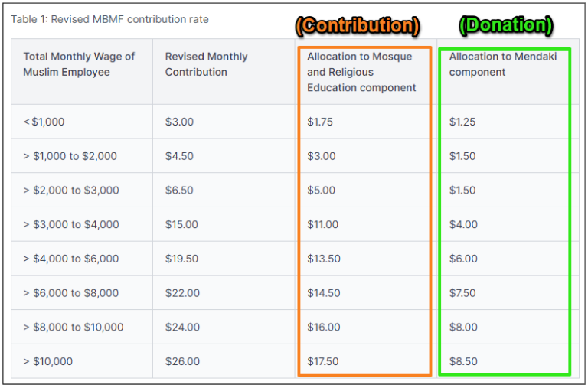
Task: Click the $13.50 mosque allocation cell
Action: click(x=324, y=259)
